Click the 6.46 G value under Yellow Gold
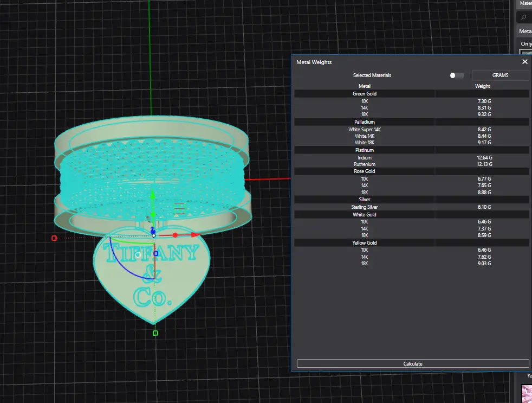 coord(484,250)
